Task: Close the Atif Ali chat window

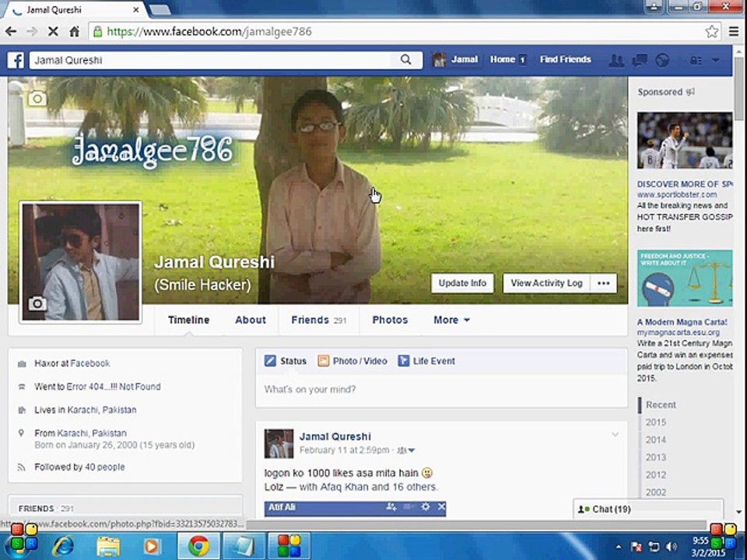Action: (x=442, y=506)
